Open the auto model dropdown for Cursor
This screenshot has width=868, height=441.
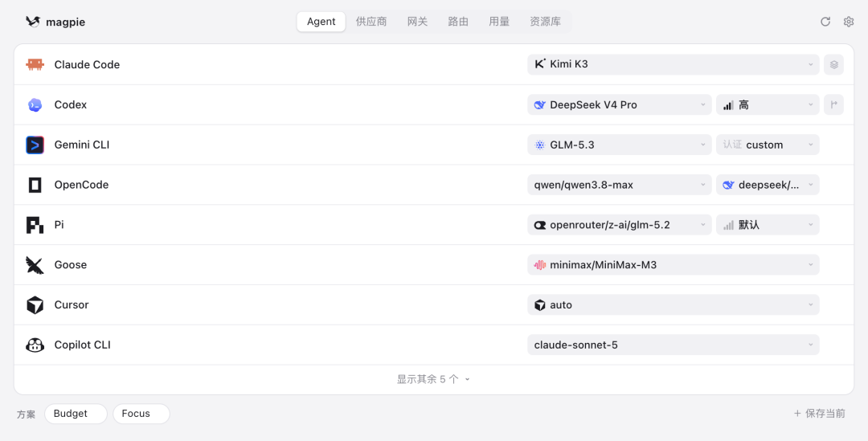click(x=674, y=305)
